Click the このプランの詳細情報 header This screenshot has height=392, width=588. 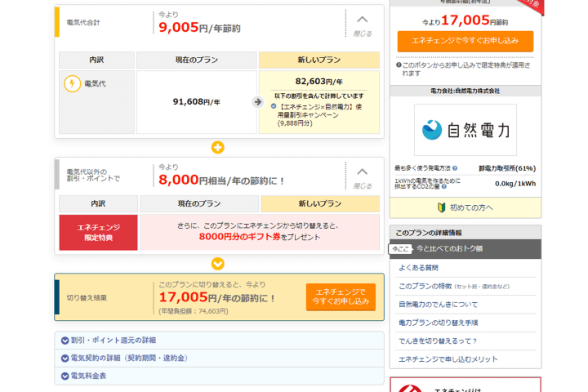(x=465, y=233)
